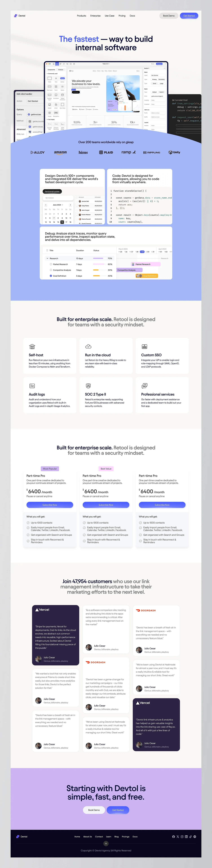
Task: Open the Pricing menu item in header
Action: point(122,16)
